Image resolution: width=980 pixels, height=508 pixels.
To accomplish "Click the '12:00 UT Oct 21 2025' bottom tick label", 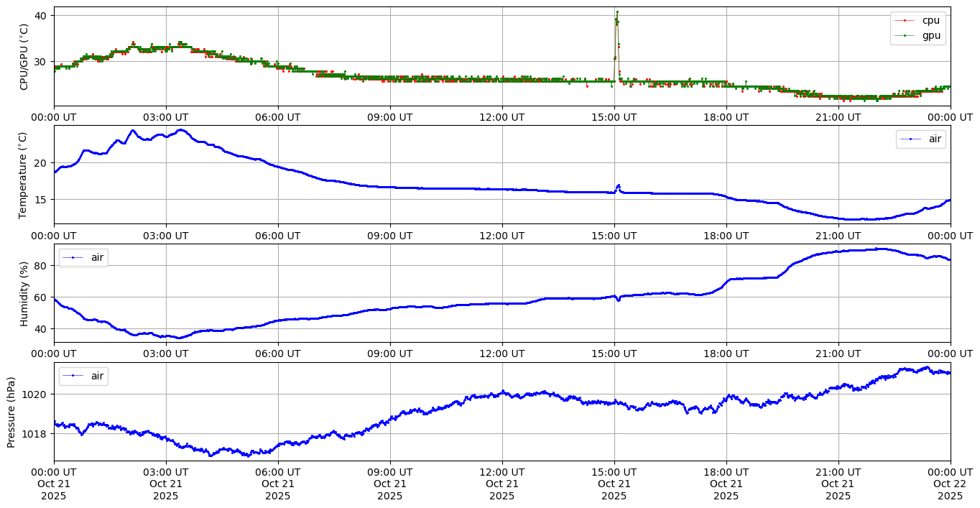I will click(501, 484).
